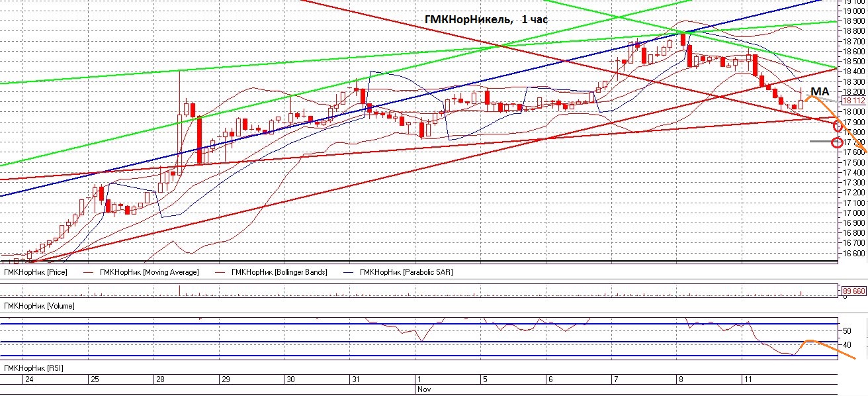Click the 18 600 price axis label

pos(854,51)
